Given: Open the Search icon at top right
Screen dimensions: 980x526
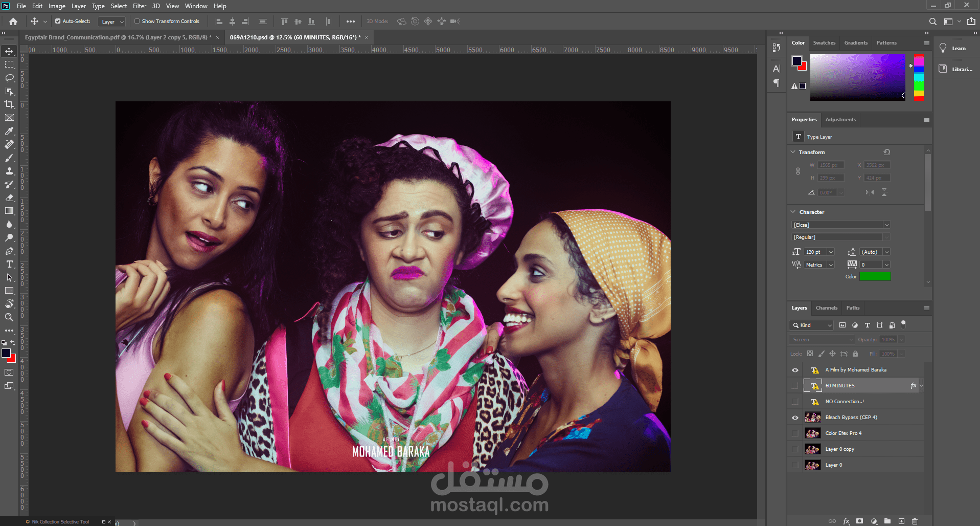Looking at the screenshot, I should (x=932, y=21).
